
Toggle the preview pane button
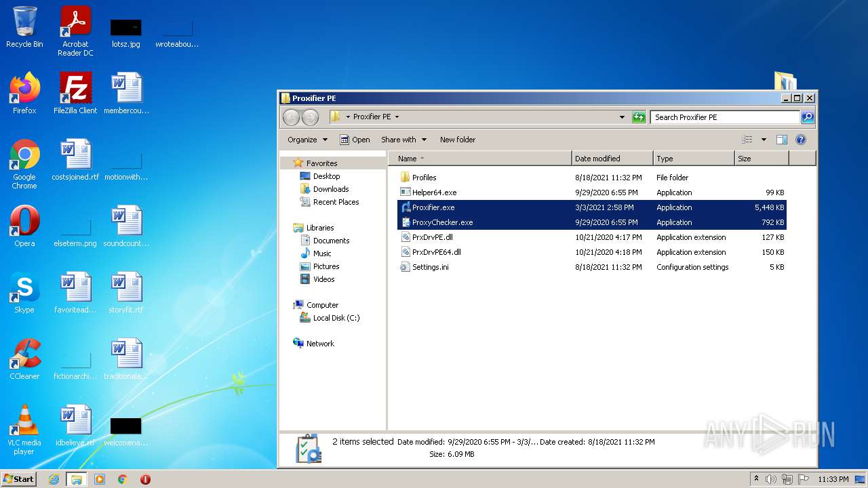[x=781, y=140]
